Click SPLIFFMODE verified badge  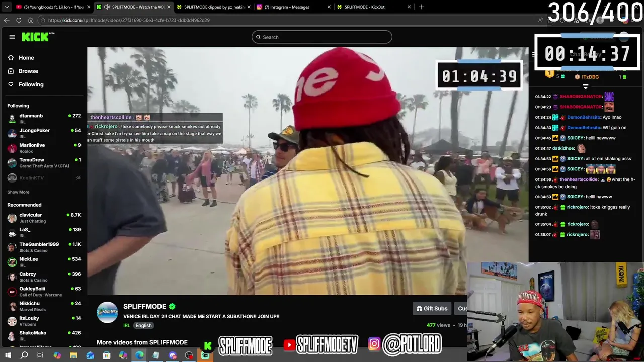(x=172, y=306)
